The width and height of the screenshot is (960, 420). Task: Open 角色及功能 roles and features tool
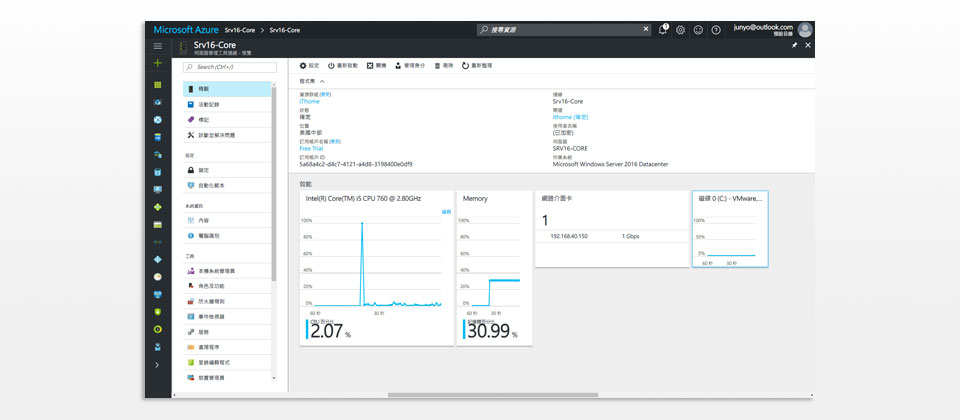point(227,286)
